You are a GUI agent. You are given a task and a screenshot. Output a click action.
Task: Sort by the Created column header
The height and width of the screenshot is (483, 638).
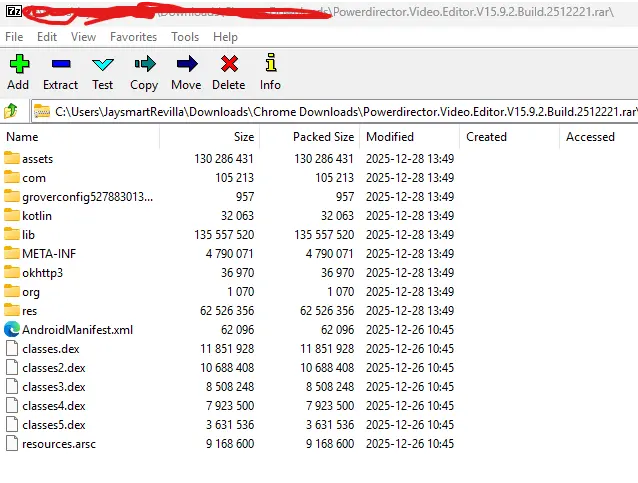point(509,137)
